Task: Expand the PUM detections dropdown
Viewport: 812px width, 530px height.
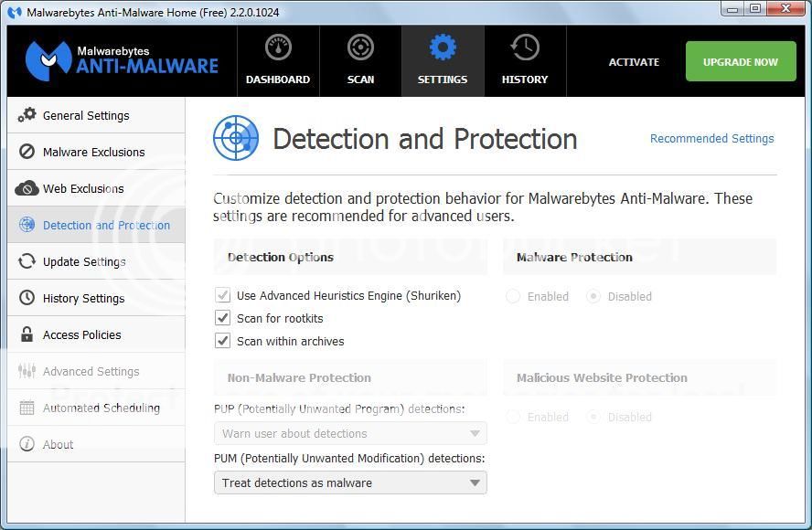Action: point(350,482)
